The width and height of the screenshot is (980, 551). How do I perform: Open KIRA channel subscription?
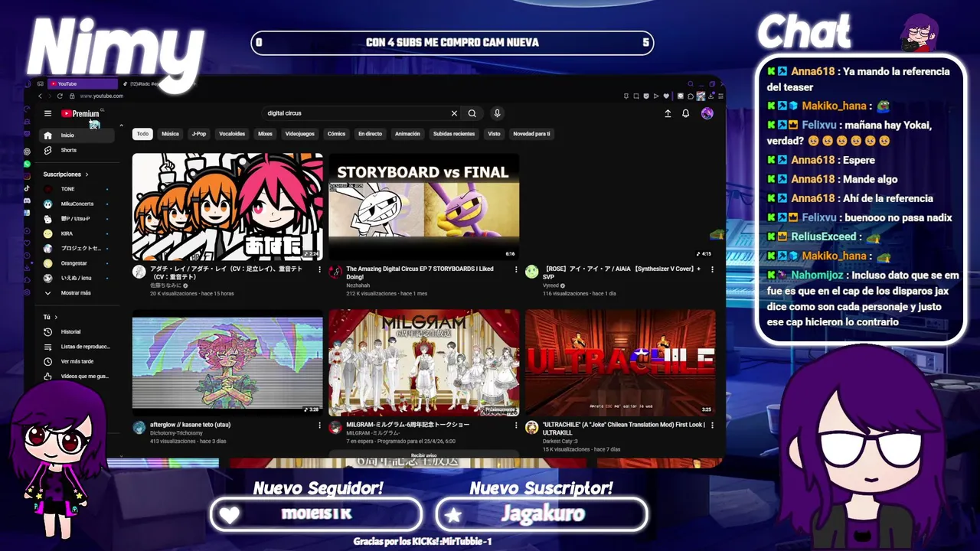[x=77, y=233]
